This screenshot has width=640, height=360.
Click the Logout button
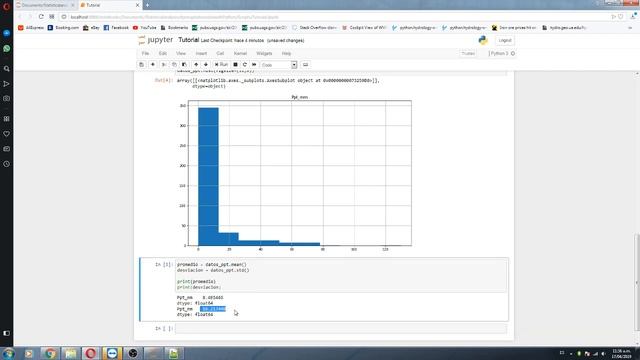click(x=504, y=40)
